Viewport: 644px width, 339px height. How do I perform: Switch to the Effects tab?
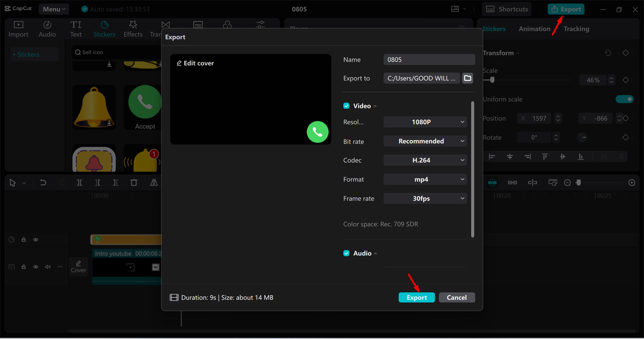point(133,29)
